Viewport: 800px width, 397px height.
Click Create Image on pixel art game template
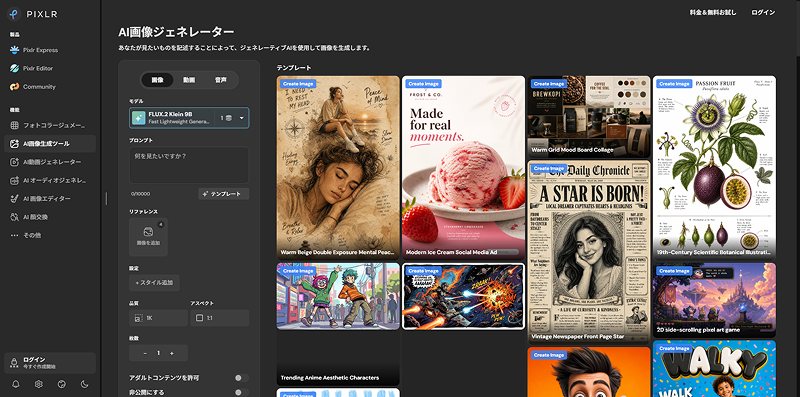point(674,271)
